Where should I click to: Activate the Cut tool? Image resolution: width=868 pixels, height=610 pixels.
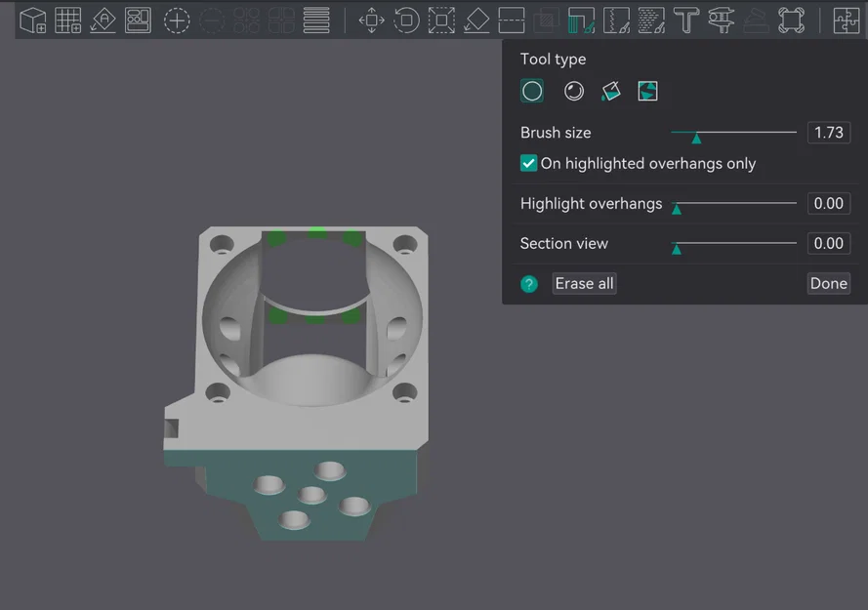[511, 20]
